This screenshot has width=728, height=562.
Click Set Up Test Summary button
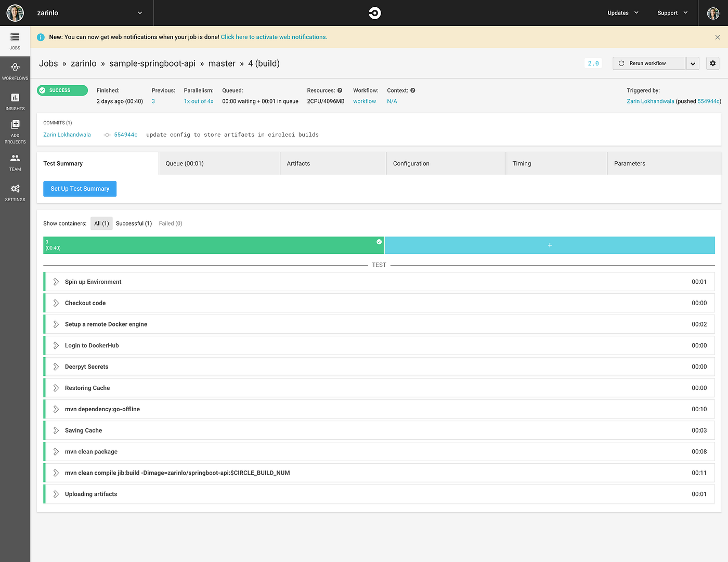(80, 189)
